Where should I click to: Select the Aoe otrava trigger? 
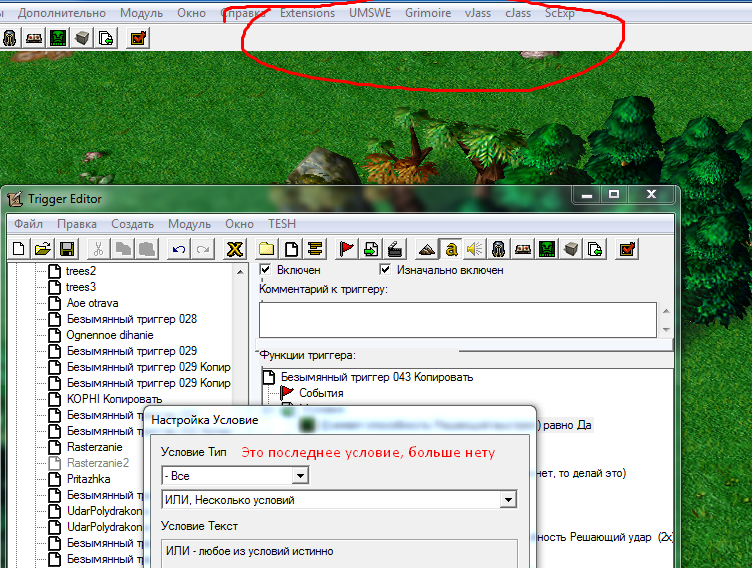point(93,303)
